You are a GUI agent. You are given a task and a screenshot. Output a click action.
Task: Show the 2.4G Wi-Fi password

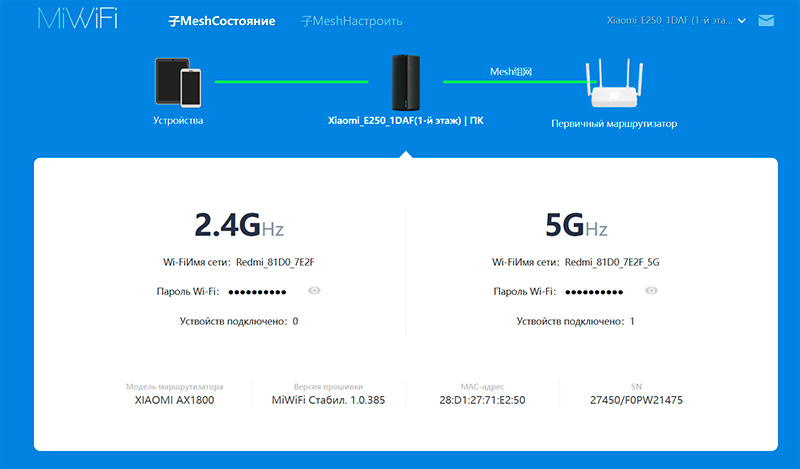pos(315,291)
